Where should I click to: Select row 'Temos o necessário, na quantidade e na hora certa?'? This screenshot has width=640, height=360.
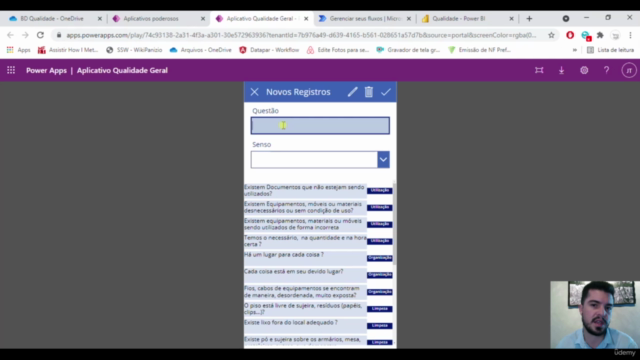[305, 241]
